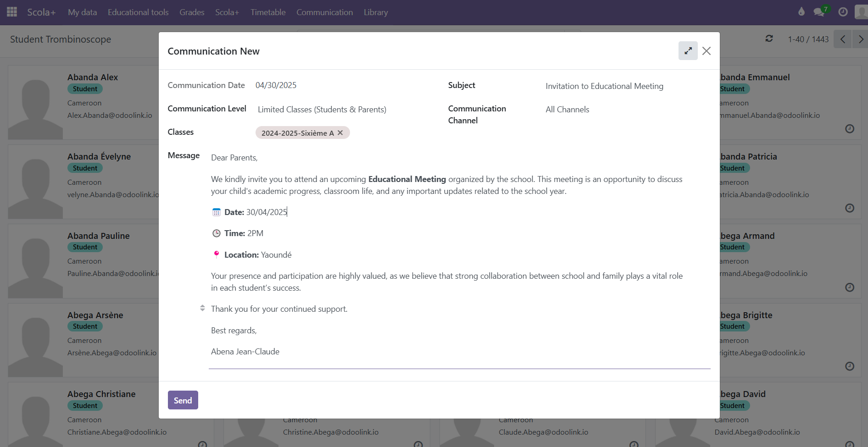Open activity clock on Abega Brigitte card
The width and height of the screenshot is (868, 447).
tap(850, 366)
